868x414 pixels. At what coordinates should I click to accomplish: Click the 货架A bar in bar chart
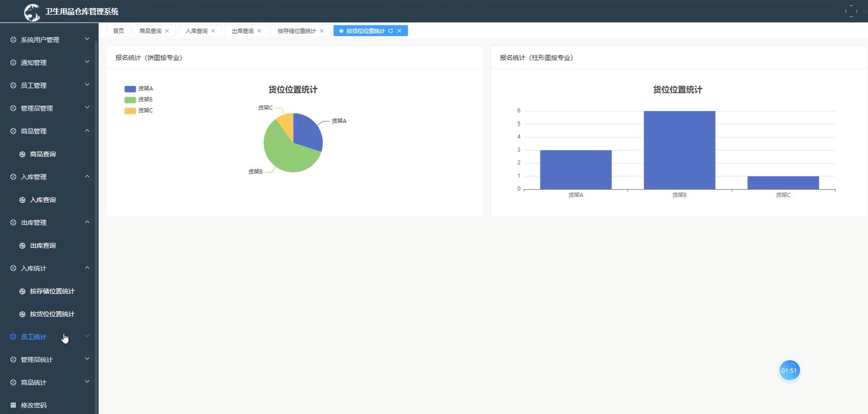tap(576, 170)
